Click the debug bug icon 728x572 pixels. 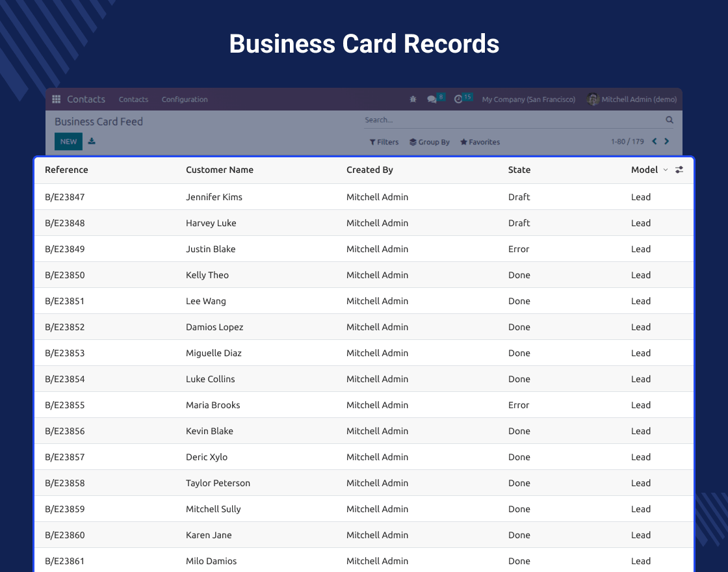tap(413, 99)
